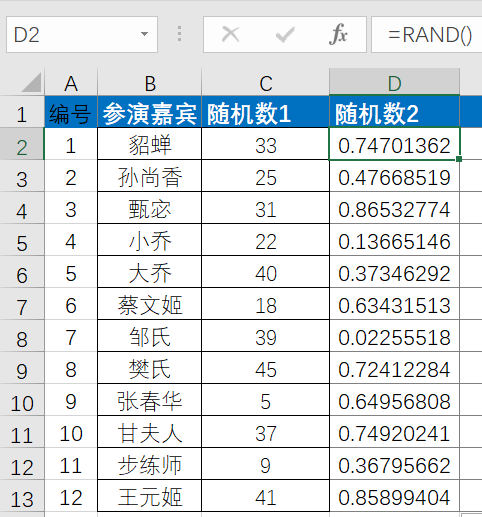The width and height of the screenshot is (482, 517).
Task: Select cell containing 小乔
Action: point(150,240)
